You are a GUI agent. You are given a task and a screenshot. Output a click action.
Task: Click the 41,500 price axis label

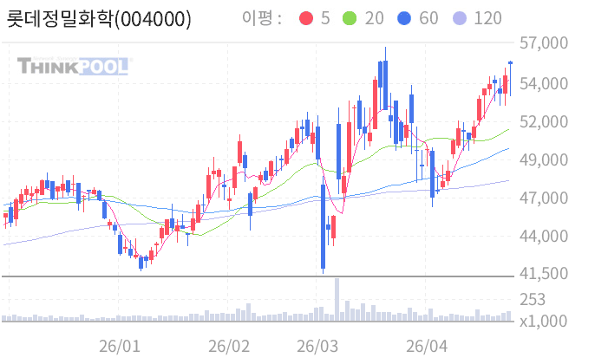543,273
